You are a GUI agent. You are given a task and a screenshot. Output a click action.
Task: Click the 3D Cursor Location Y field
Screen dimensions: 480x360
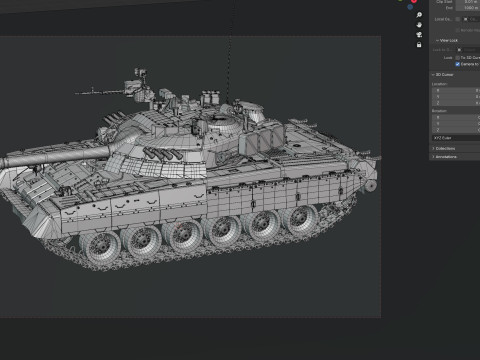[x=456, y=97]
